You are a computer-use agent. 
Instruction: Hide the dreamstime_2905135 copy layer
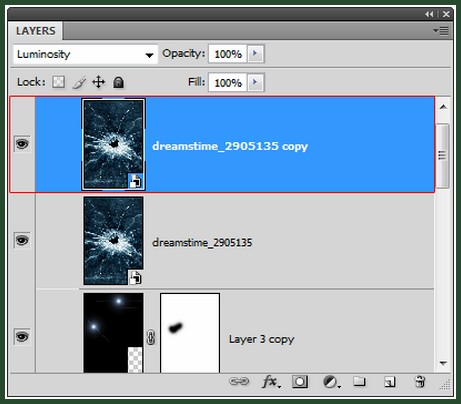(x=22, y=144)
